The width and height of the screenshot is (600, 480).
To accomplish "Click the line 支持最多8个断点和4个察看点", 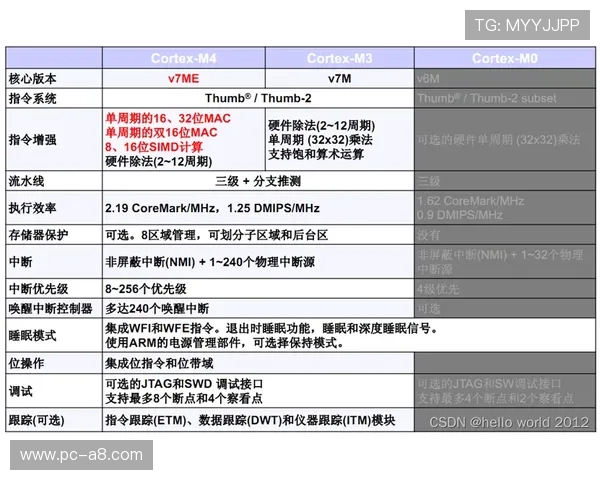I will click(x=184, y=398).
